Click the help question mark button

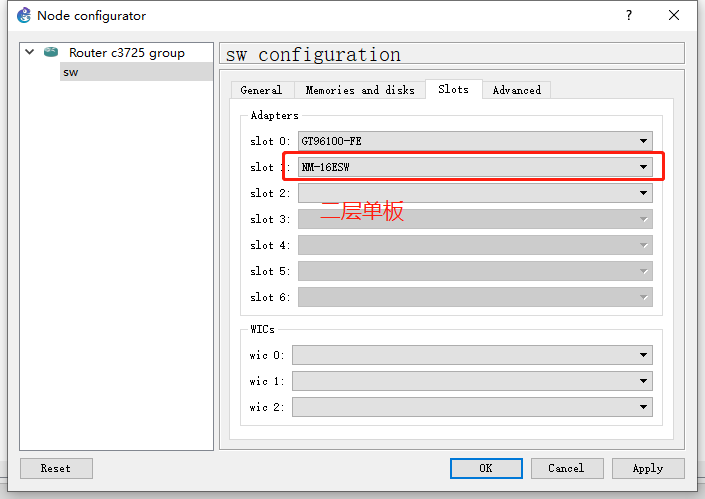pyautogui.click(x=629, y=15)
